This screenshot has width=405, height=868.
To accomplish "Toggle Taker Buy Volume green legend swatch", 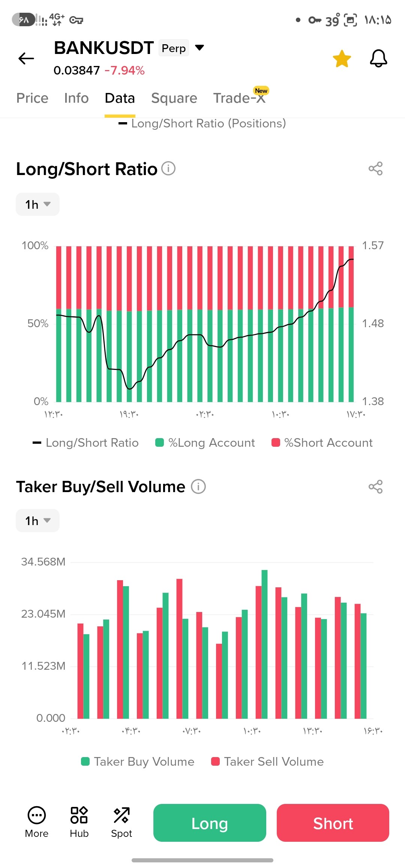I will click(x=85, y=762).
